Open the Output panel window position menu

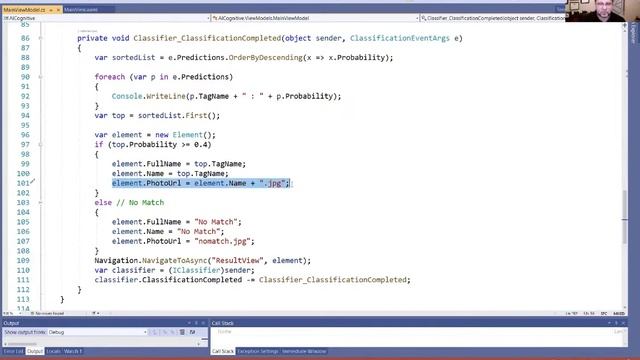coord(189,323)
